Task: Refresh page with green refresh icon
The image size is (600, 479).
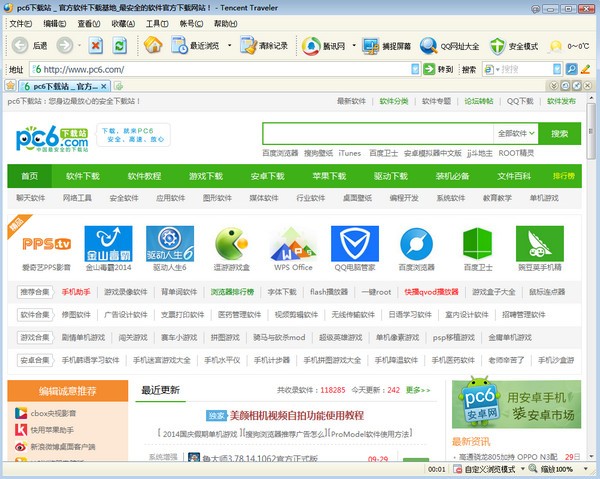Action: click(119, 46)
